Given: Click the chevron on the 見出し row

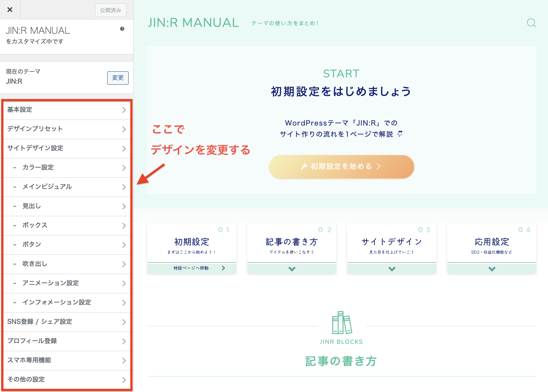Looking at the screenshot, I should tap(124, 207).
